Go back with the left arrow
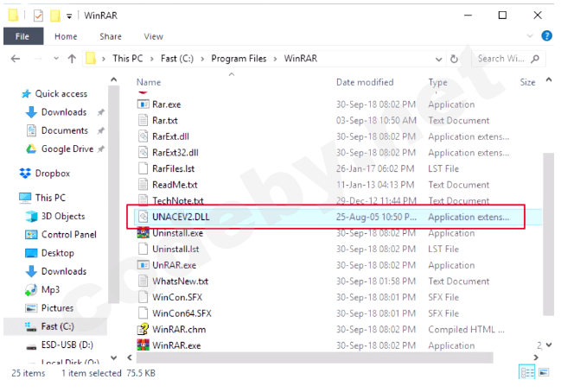 (x=16, y=59)
